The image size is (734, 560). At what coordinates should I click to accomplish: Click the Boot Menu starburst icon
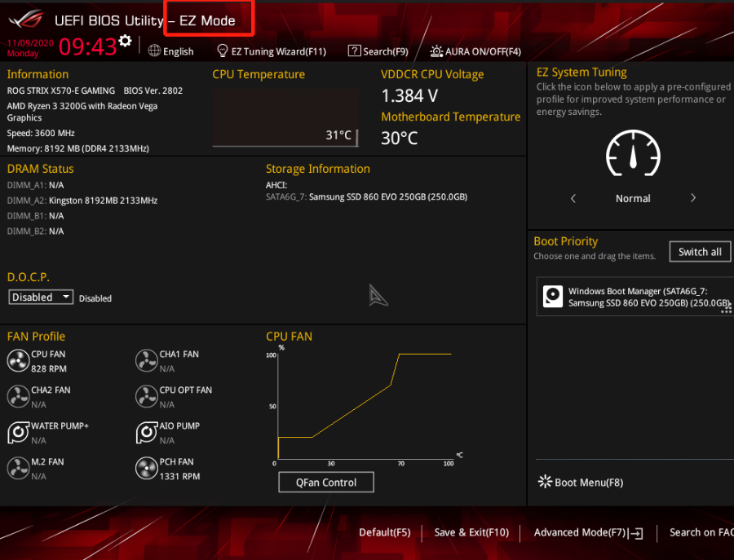[545, 482]
